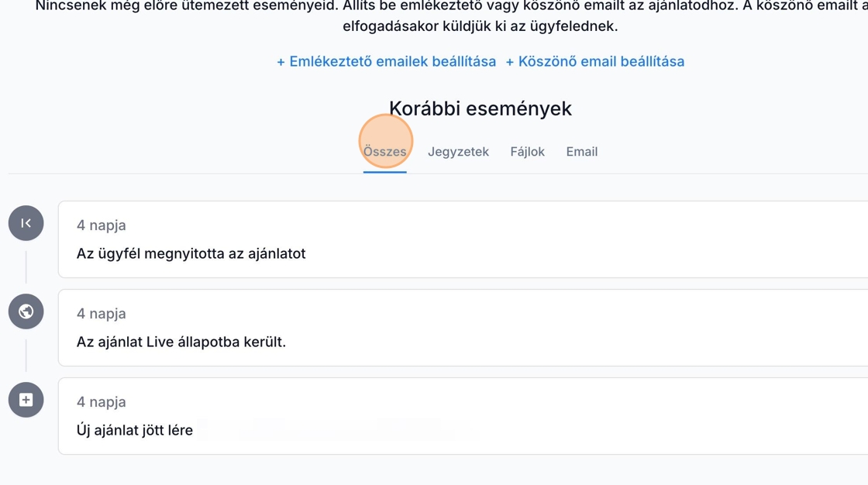Viewport: 868px width, 485px height.
Task: Click the timeline connector line below the first icon
Action: [26, 267]
